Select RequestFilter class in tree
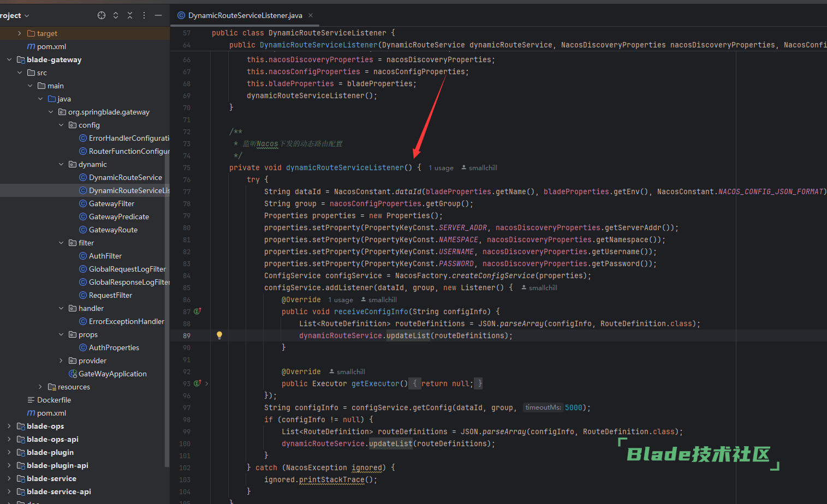 106,295
